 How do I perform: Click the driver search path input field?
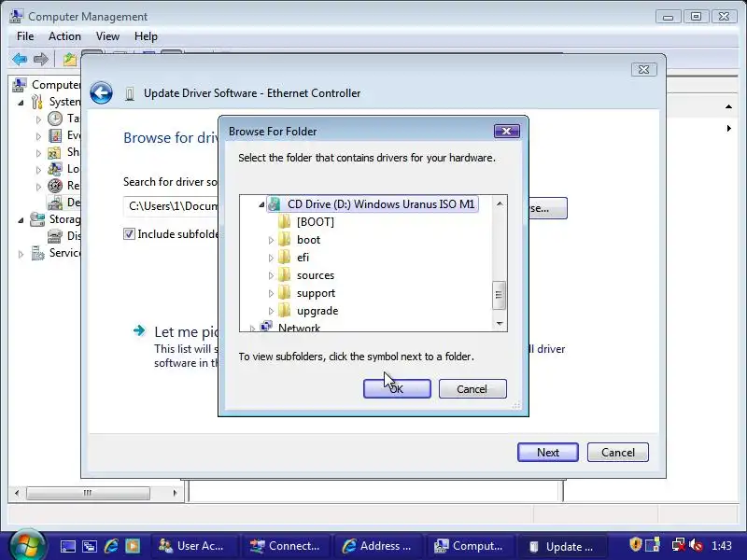171,206
